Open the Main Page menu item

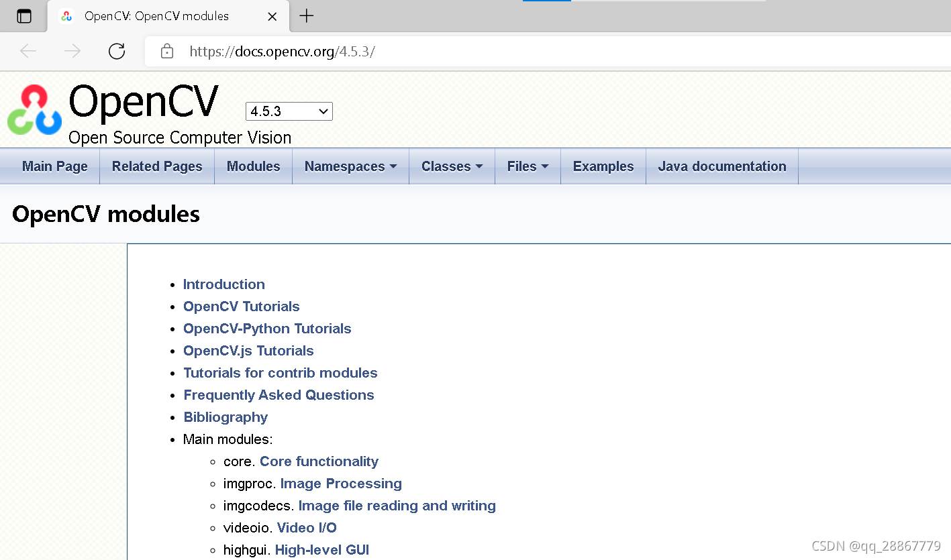click(55, 166)
